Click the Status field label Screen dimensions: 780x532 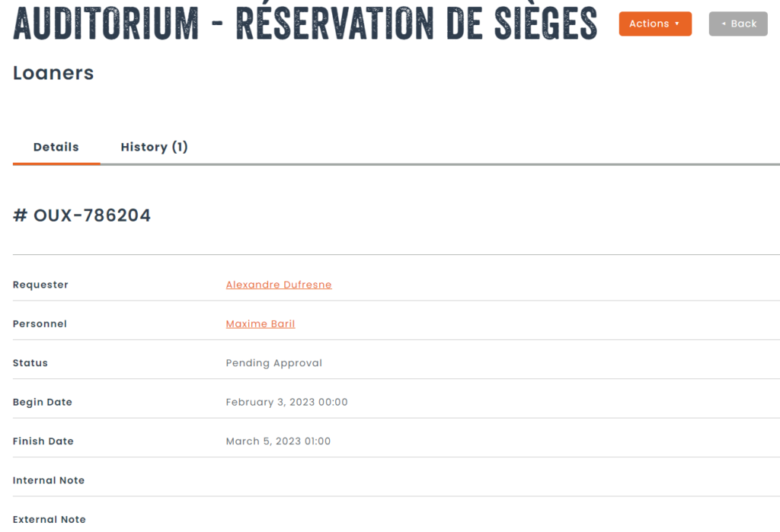pyautogui.click(x=30, y=363)
